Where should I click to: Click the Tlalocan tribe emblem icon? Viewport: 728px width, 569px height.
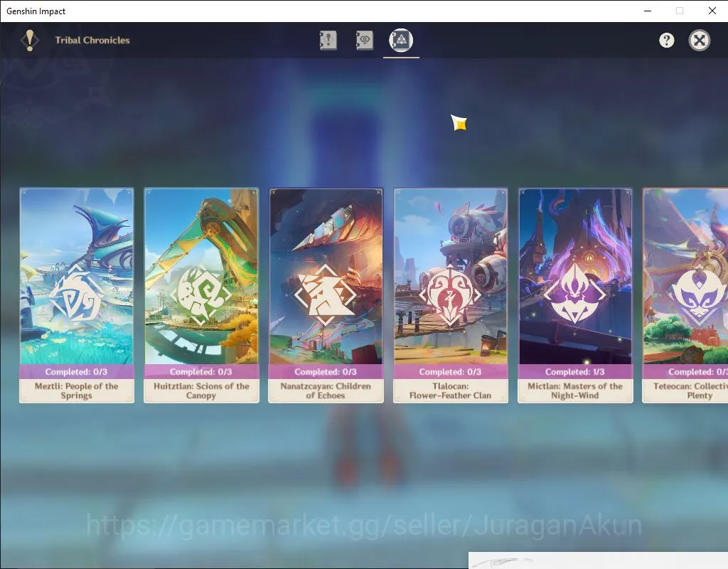(449, 295)
